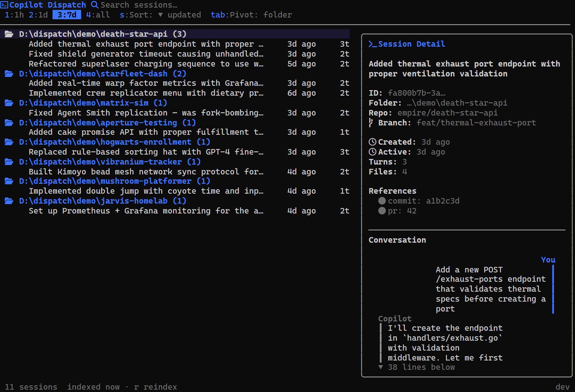Select the 1:1h time filter tab

click(x=14, y=15)
